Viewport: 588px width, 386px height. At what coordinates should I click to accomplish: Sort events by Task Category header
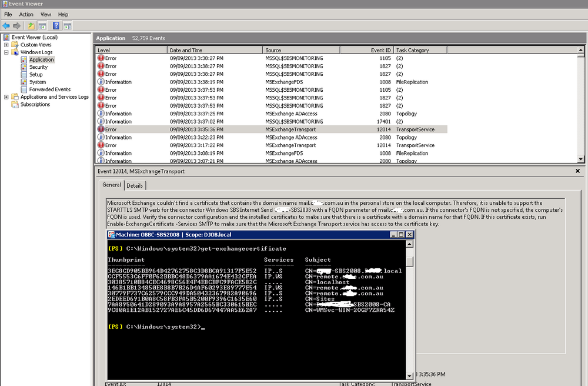[x=420, y=50]
